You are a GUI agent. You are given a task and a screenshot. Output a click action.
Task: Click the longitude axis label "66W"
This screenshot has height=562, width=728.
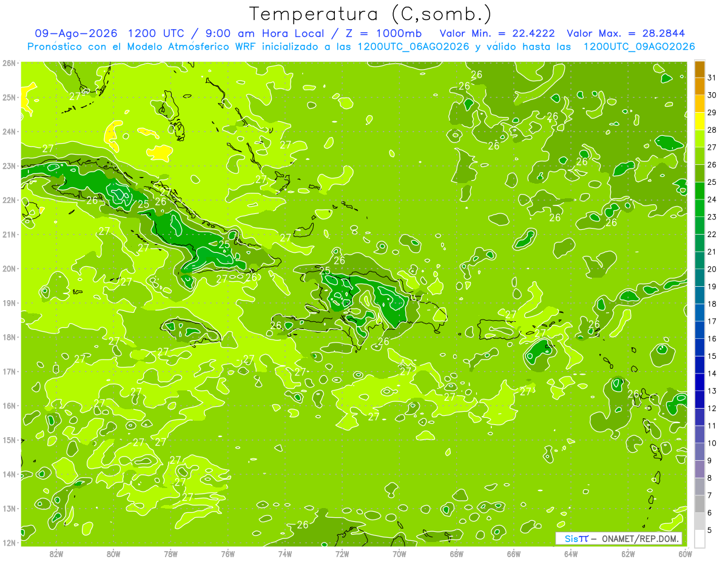tap(513, 554)
